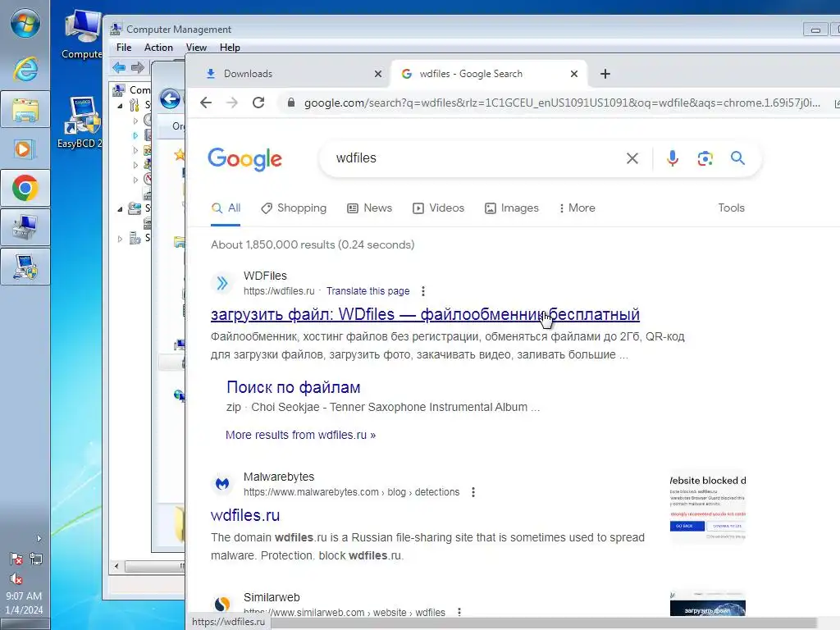Image resolution: width=840 pixels, height=630 pixels.
Task: Click Translate this page link
Action: pyautogui.click(x=368, y=291)
